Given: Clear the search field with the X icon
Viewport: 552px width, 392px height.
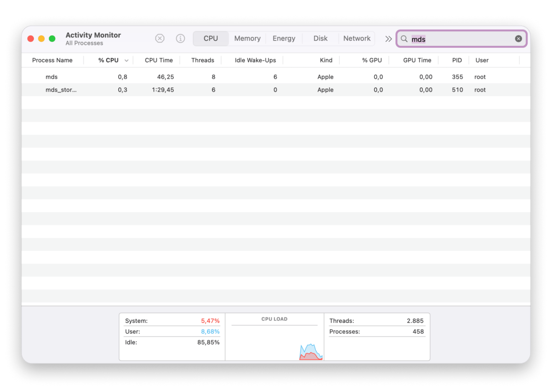Looking at the screenshot, I should 518,39.
